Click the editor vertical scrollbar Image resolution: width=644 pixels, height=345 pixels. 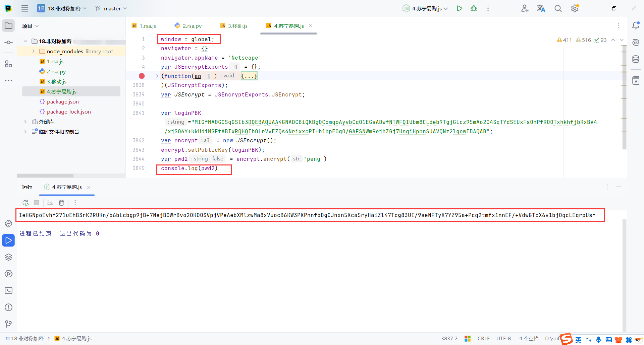[624, 97]
